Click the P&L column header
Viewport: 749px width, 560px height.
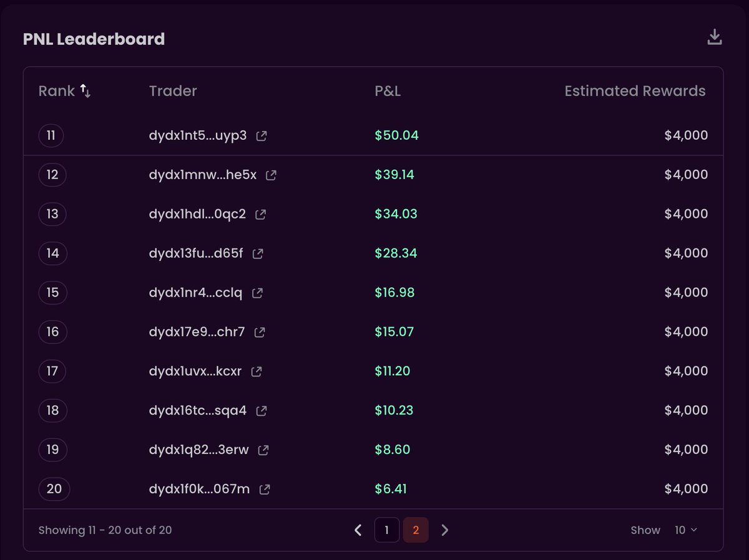coord(388,91)
